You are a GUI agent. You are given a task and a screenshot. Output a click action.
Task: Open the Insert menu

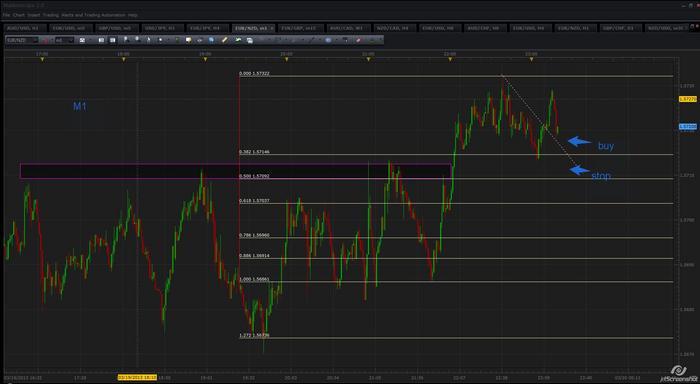(x=33, y=15)
